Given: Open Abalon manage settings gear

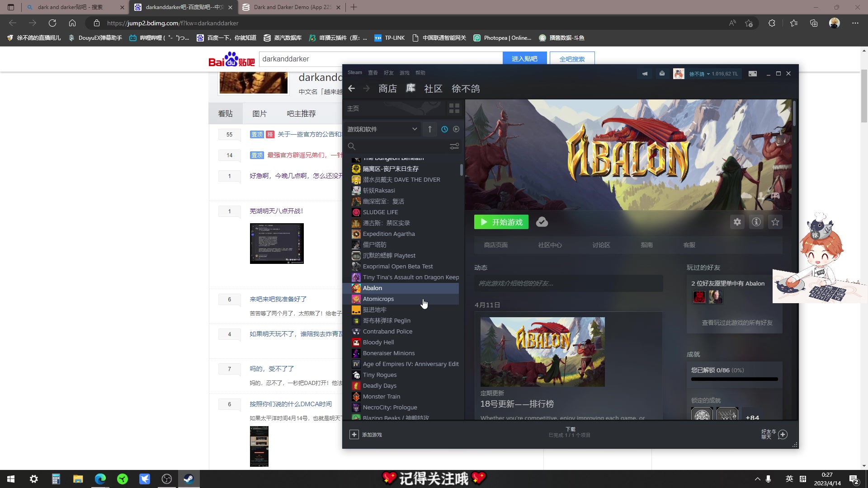Looking at the screenshot, I should point(737,222).
